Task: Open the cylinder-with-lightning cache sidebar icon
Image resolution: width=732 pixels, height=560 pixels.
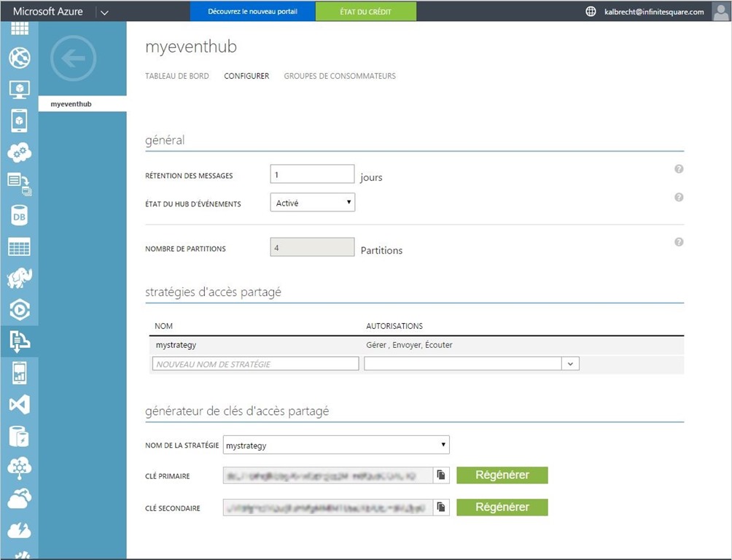Action: point(19,436)
